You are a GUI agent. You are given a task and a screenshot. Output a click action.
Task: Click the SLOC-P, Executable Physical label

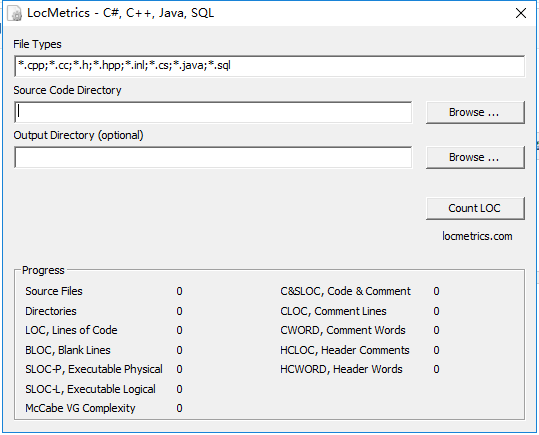tap(94, 369)
